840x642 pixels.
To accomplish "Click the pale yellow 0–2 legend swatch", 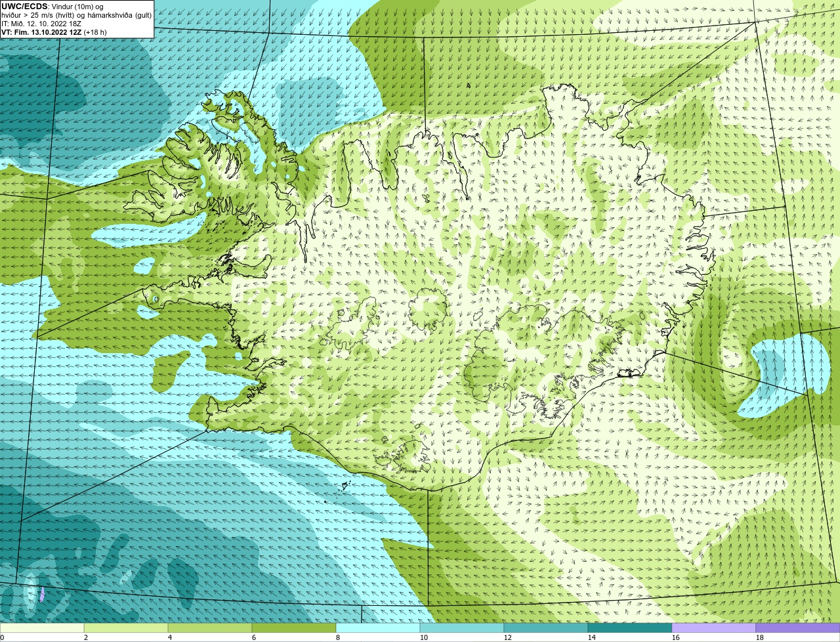I will click(x=42, y=628).
